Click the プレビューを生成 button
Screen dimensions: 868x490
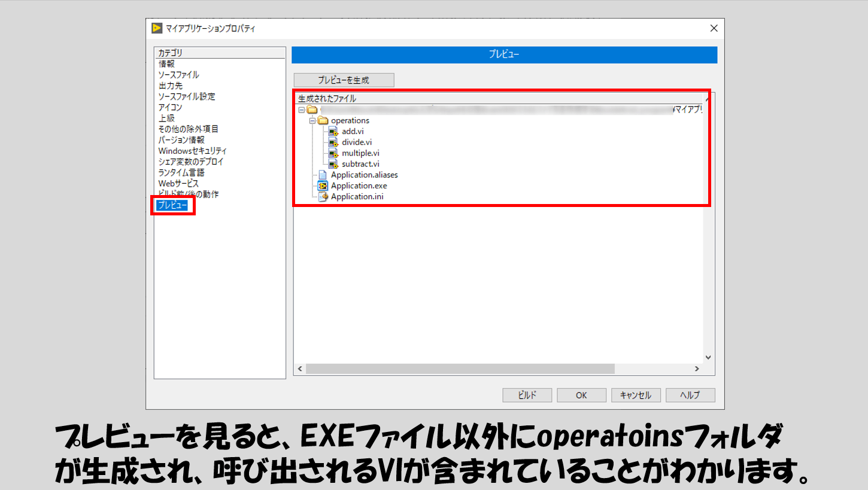click(x=343, y=80)
